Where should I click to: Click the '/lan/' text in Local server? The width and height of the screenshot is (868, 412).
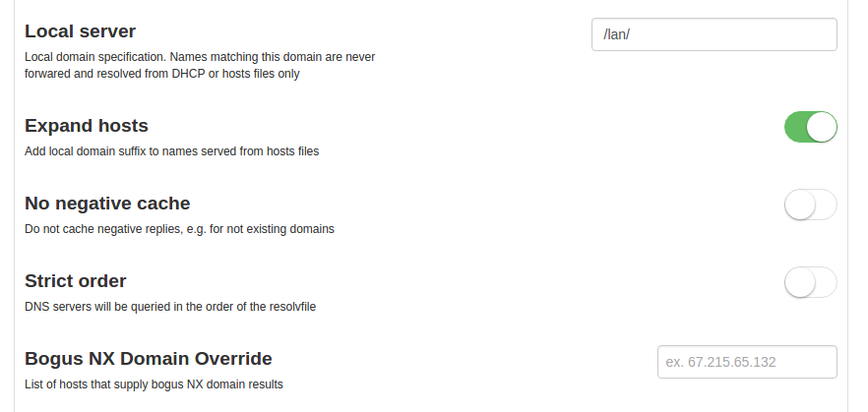616,33
